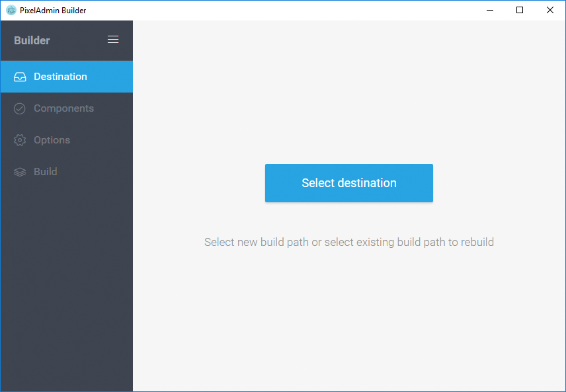Click the 'Select new build path' hint text
This screenshot has height=392, width=566.
pos(348,242)
